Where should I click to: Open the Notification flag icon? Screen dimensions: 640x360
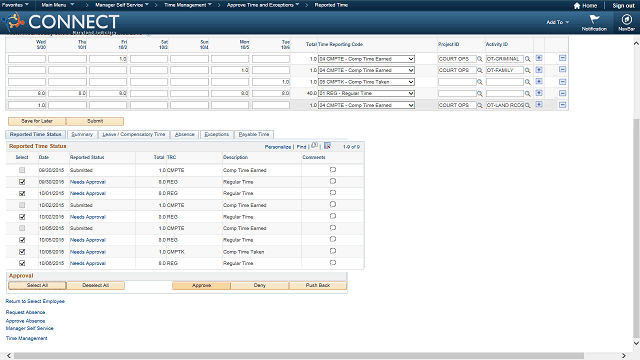click(x=594, y=19)
